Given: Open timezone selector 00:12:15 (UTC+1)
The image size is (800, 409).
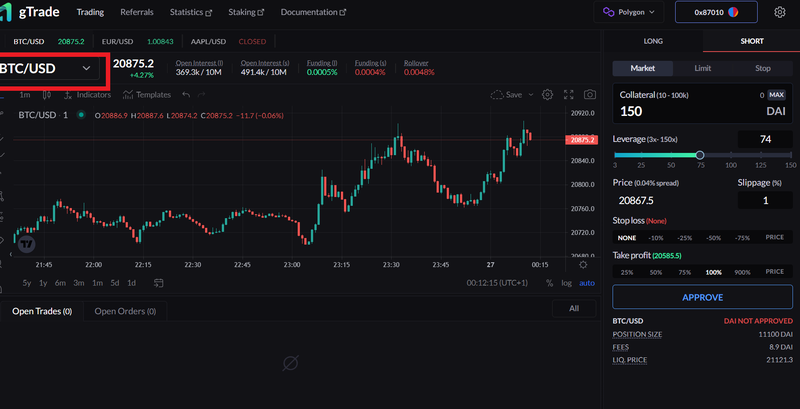Looking at the screenshot, I should pos(497,283).
